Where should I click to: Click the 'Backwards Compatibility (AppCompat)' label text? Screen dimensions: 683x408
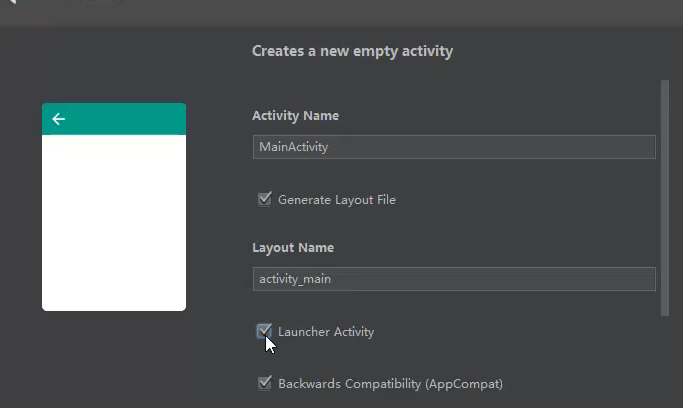click(390, 384)
